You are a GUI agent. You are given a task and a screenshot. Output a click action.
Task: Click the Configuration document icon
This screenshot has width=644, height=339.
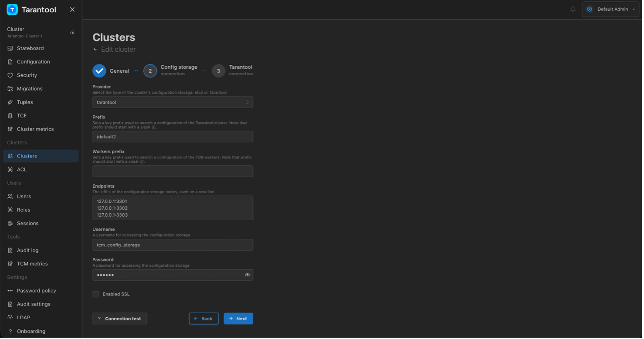pyautogui.click(x=10, y=62)
